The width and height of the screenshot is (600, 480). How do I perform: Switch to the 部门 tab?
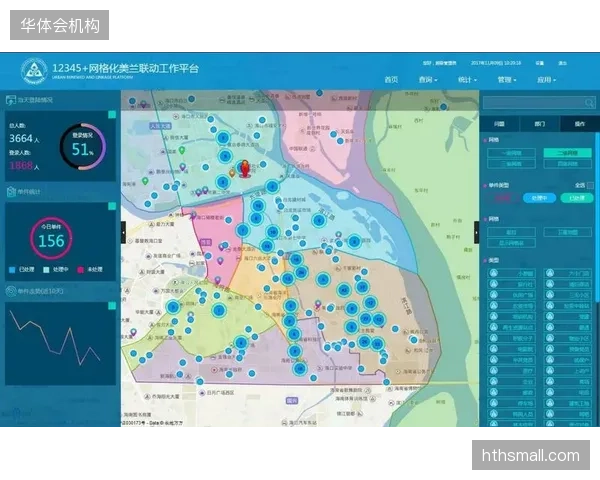(540, 124)
